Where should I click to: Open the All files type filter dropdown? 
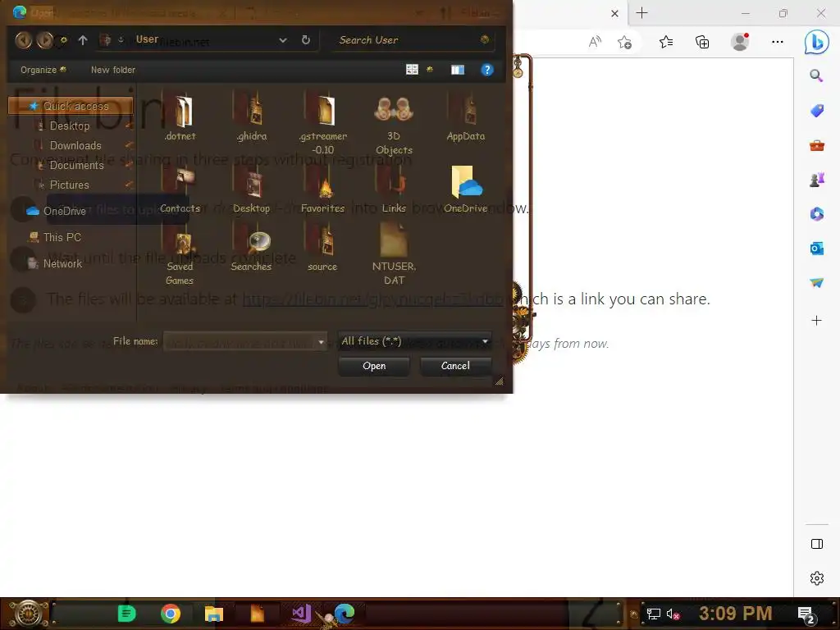tap(414, 341)
